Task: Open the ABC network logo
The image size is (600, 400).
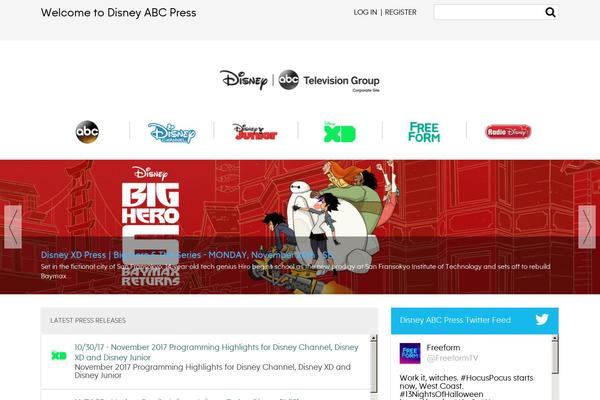Action: pos(87,132)
